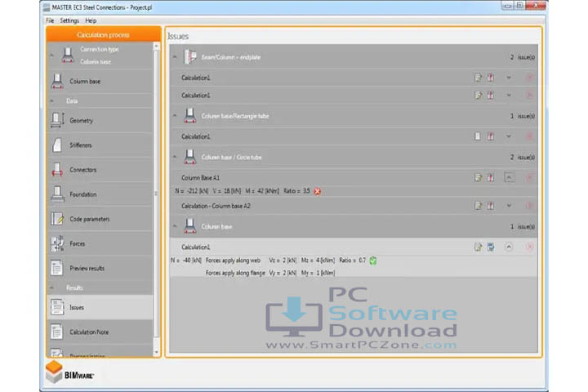This screenshot has height=392, width=588.
Task: Edit note on the highlighted Column base Calculation1
Action: point(478,247)
